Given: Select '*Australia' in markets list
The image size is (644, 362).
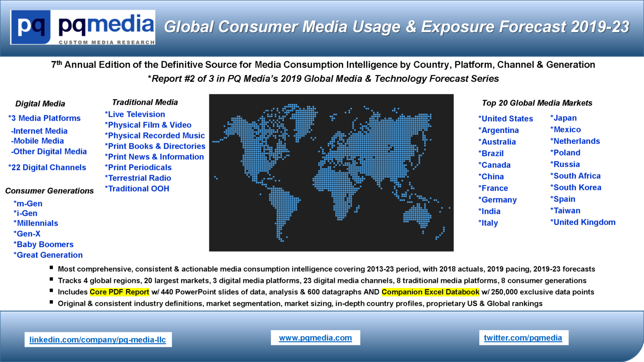Looking at the screenshot, I should (497, 142).
